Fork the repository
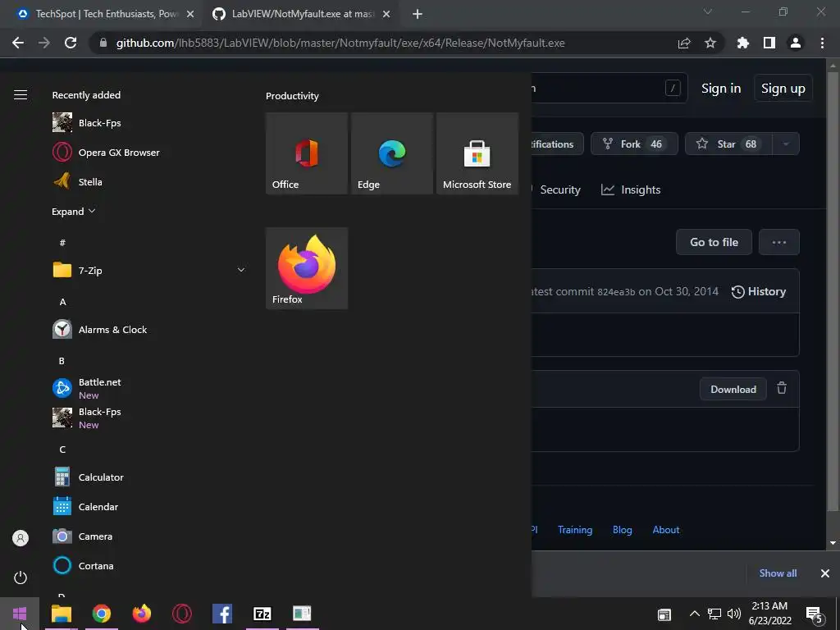This screenshot has width=840, height=630. [634, 144]
